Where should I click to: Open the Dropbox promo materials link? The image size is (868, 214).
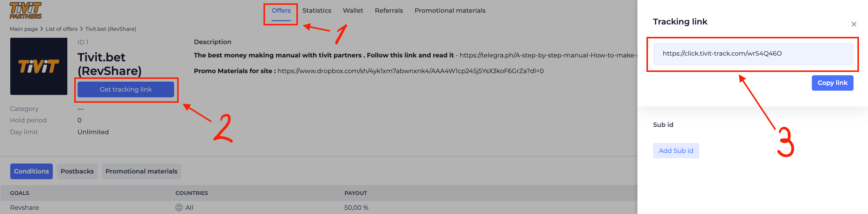pyautogui.click(x=410, y=71)
